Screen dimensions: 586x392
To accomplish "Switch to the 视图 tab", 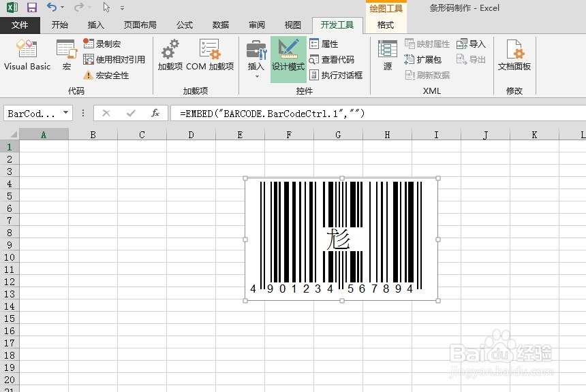I will 292,25.
